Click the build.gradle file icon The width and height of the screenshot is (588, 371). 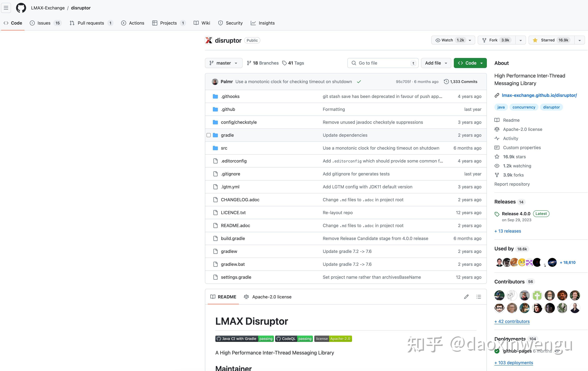click(215, 238)
